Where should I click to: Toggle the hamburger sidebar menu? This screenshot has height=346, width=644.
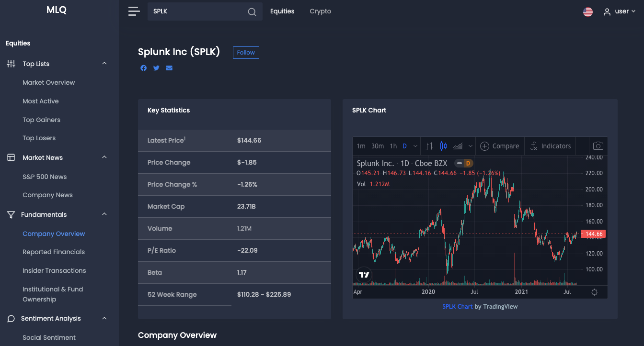[134, 11]
